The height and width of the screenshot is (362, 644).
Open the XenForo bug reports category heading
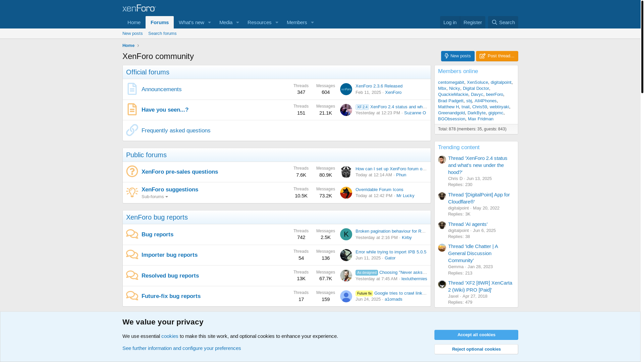(157, 217)
